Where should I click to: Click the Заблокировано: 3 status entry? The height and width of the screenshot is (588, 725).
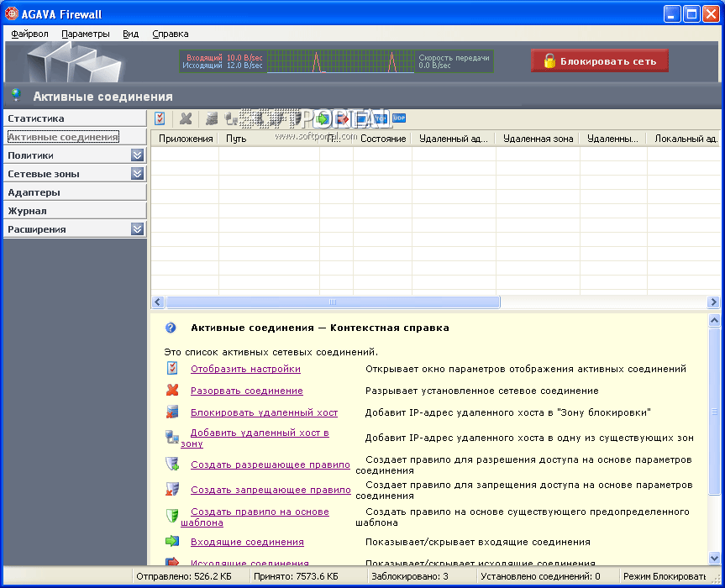click(410, 576)
